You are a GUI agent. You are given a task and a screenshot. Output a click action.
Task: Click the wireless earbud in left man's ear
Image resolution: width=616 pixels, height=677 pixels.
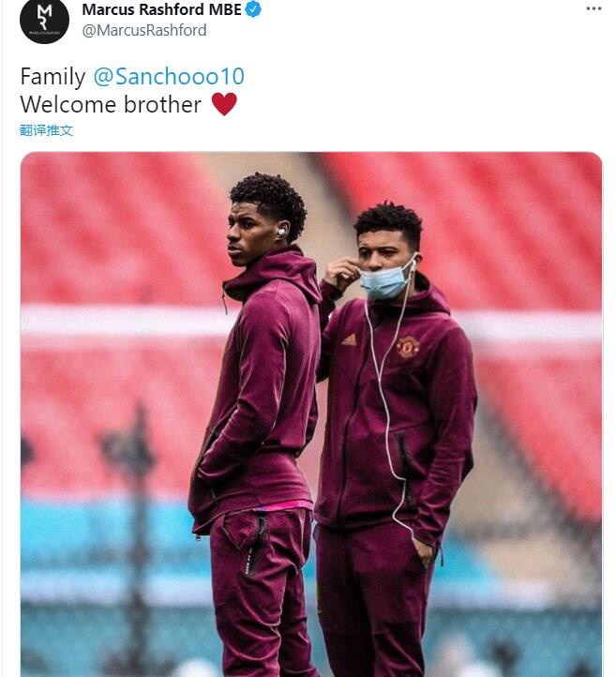click(x=281, y=231)
